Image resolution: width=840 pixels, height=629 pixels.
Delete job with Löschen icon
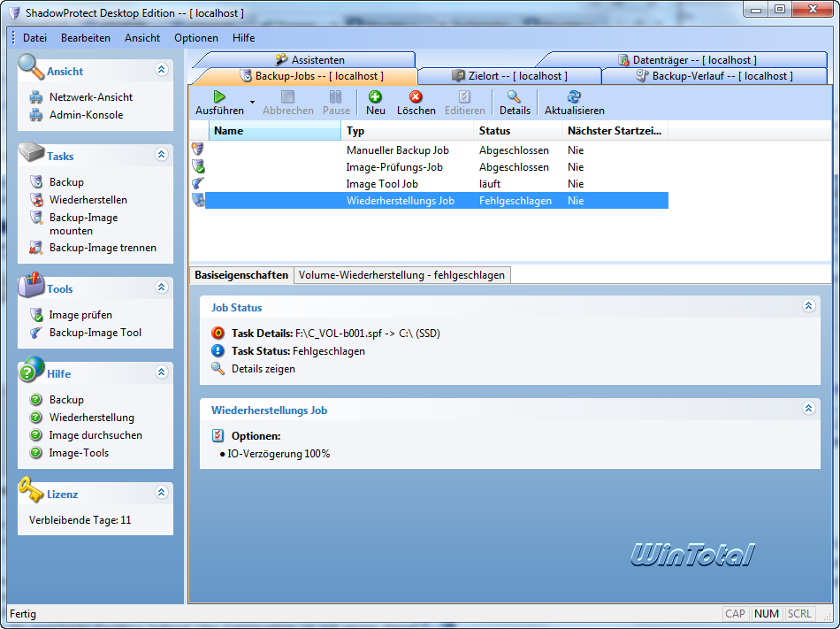[x=416, y=96]
